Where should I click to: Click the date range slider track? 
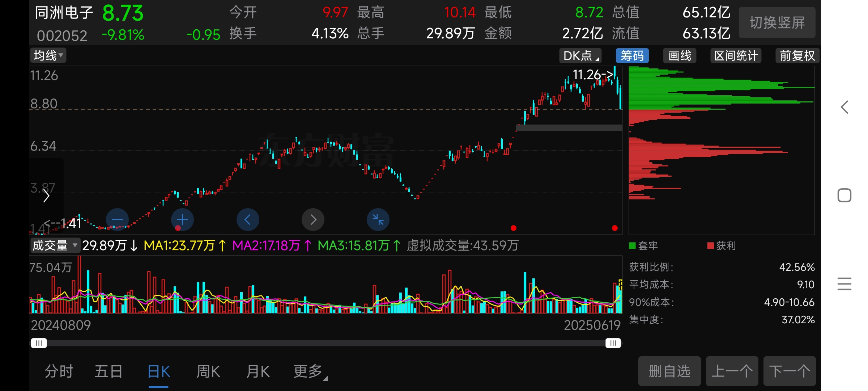[325, 343]
